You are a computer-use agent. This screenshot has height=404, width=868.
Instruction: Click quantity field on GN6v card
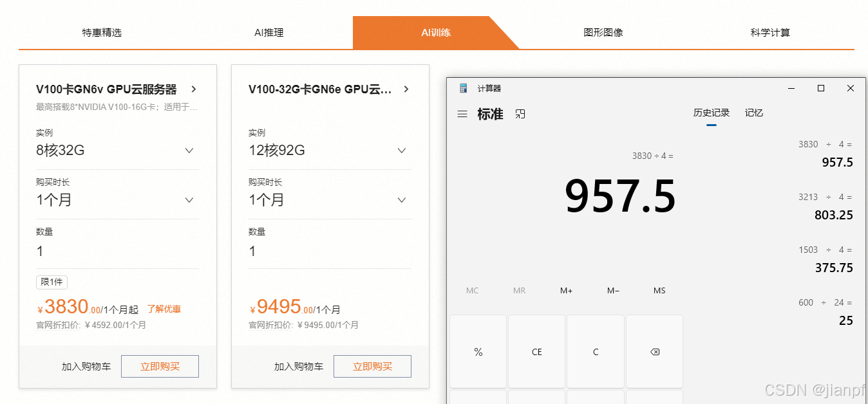[x=117, y=252]
